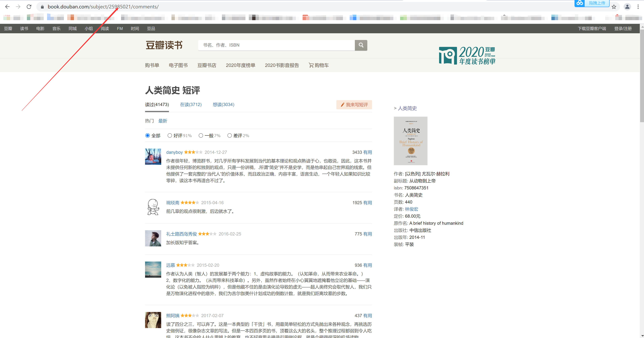Click the 人类简史 book cover thumbnail

pyautogui.click(x=411, y=141)
